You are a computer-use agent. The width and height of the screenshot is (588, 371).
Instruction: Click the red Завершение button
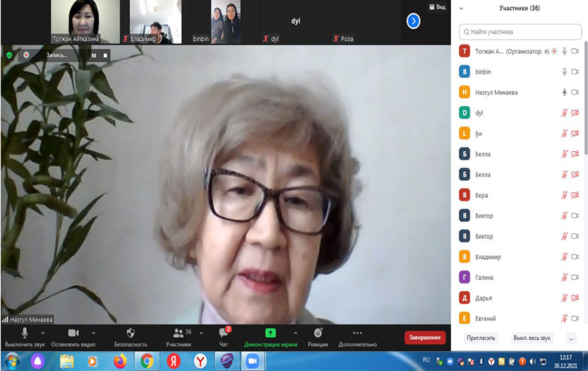(x=425, y=338)
